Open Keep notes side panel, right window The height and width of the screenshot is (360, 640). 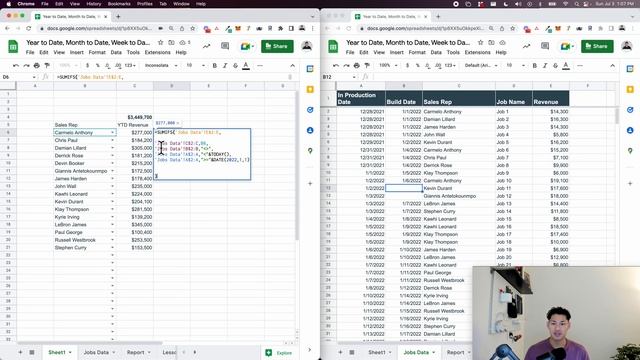[630, 89]
